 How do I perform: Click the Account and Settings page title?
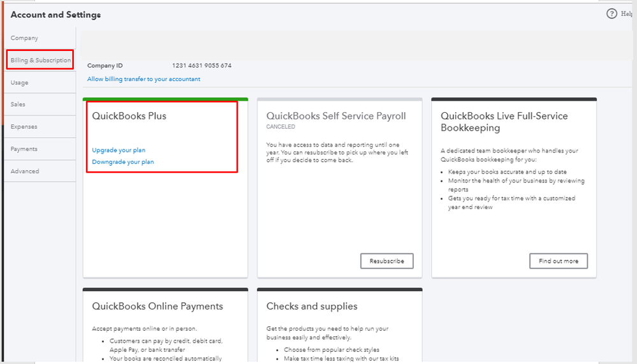[55, 15]
